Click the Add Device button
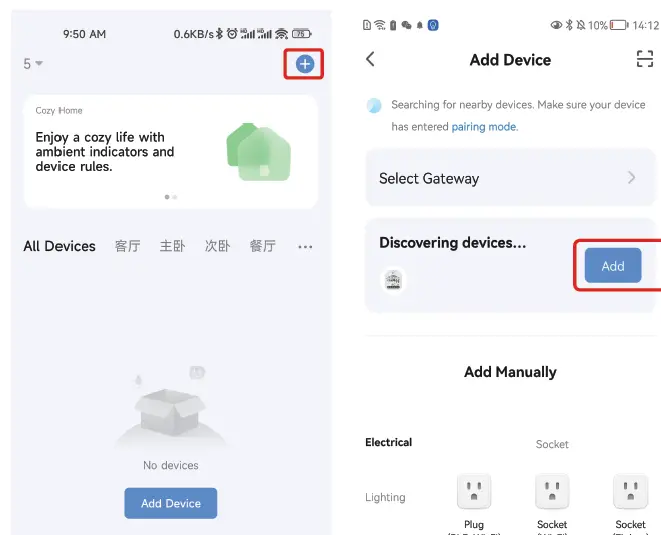 [171, 503]
